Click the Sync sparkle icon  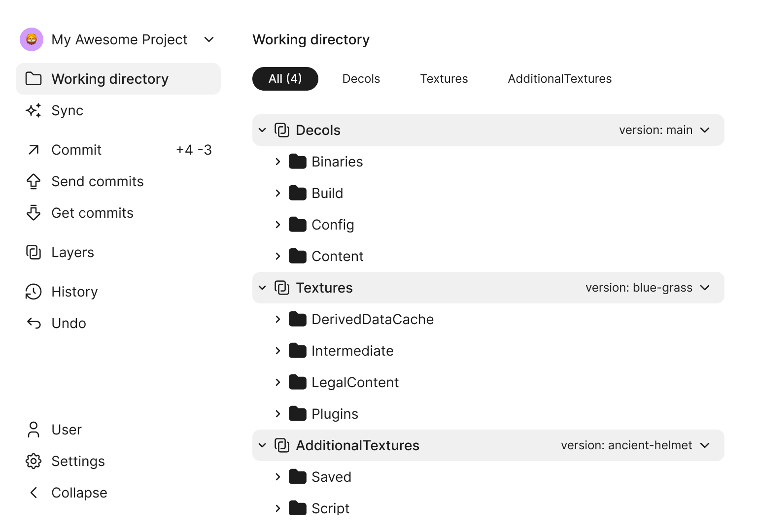[33, 110]
